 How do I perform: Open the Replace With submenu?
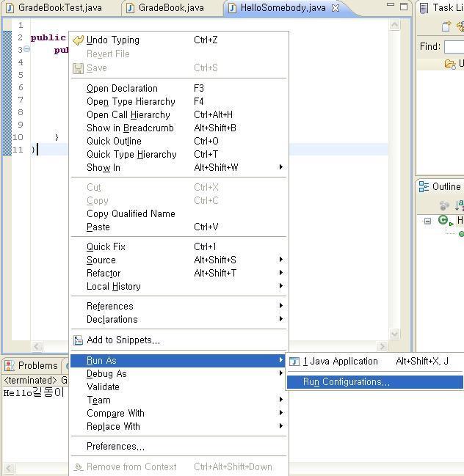click(179, 427)
